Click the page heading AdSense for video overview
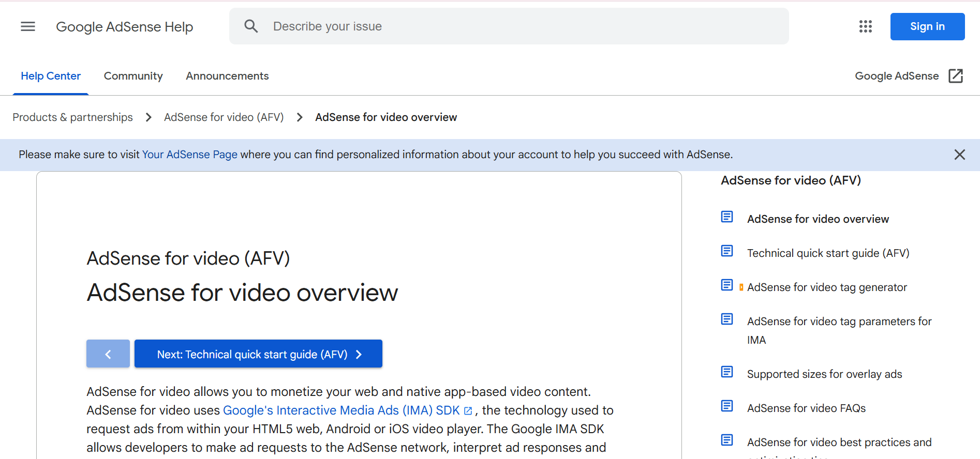Viewport: 980px width, 459px height. 242,293
